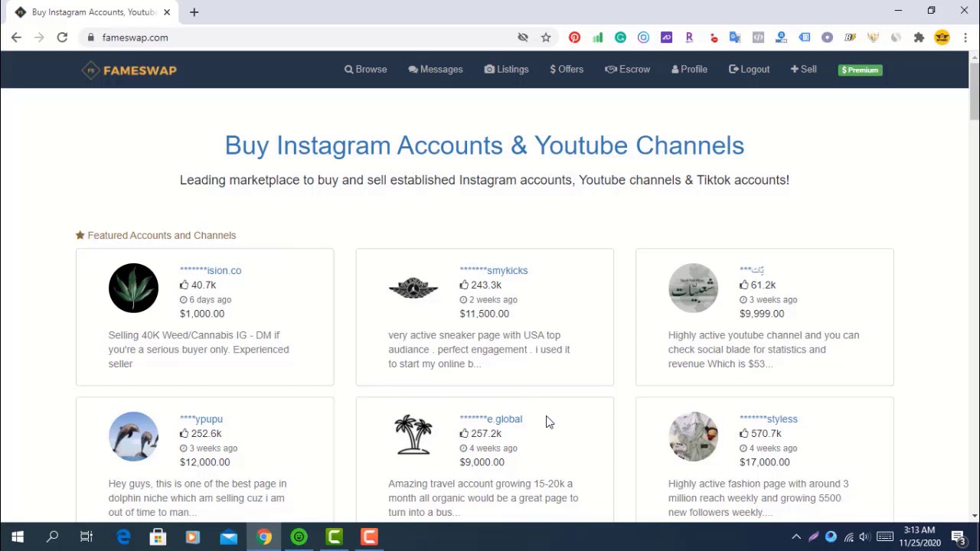980x551 pixels.
Task: Open the Chrome profile avatar
Action: pyautogui.click(x=942, y=37)
